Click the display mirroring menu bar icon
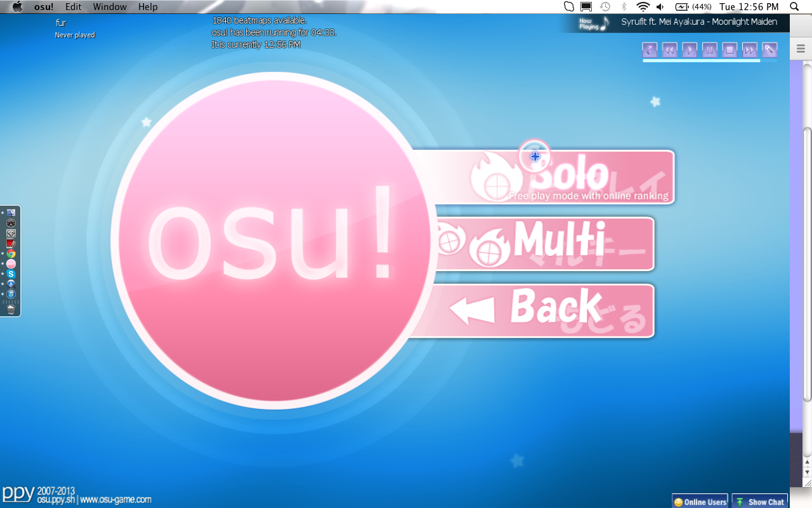The width and height of the screenshot is (812, 508). (587, 7)
